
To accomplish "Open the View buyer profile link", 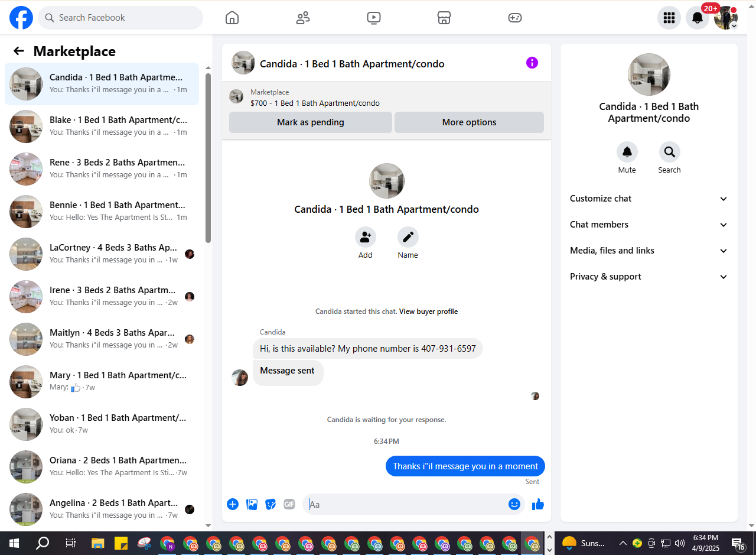I will coord(429,311).
